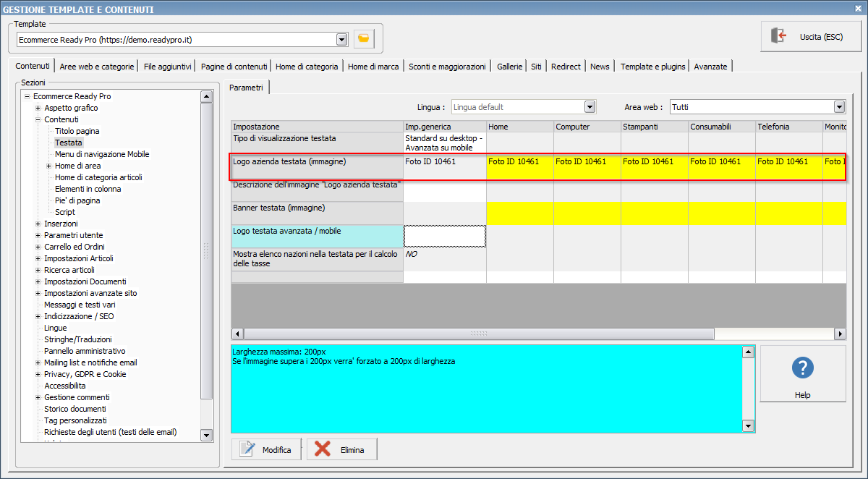
Task: Switch to Sconti e maggiorazioni tab
Action: point(447,67)
